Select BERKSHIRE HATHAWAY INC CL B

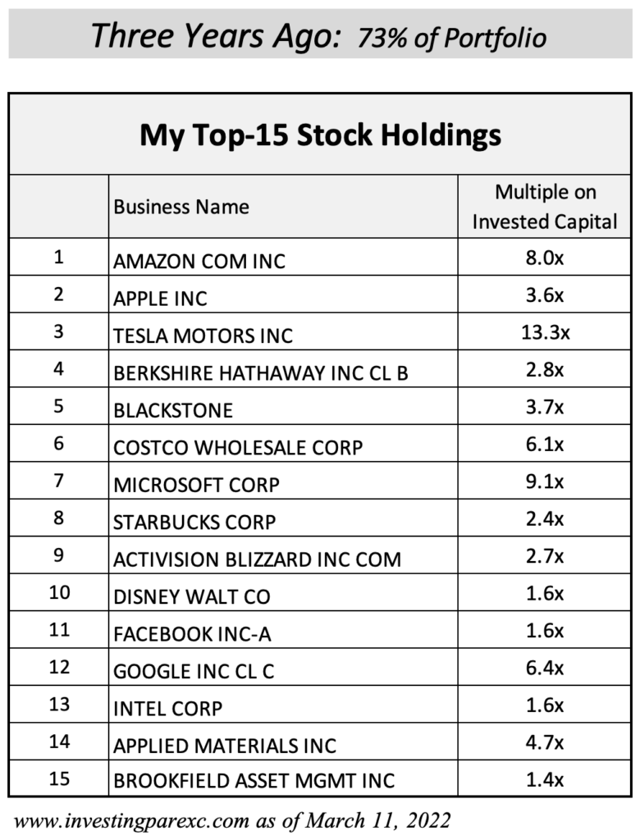pos(260,373)
